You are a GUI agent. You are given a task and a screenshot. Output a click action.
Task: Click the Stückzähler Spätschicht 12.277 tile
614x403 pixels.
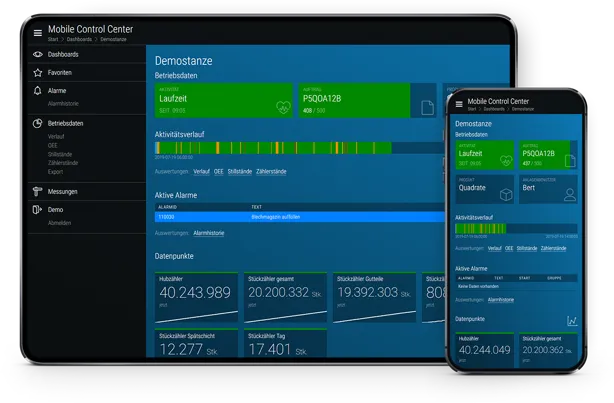click(196, 343)
